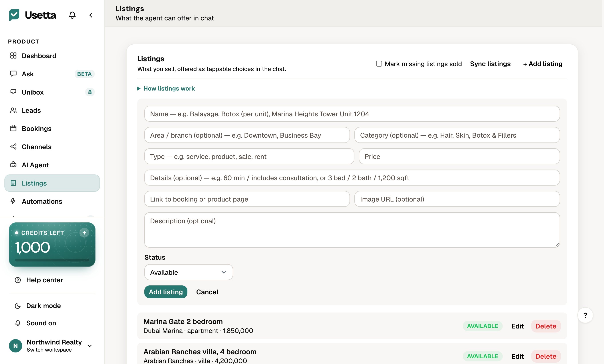Click the floating question mark help button
Image resolution: width=604 pixels, height=364 pixels.
click(585, 315)
